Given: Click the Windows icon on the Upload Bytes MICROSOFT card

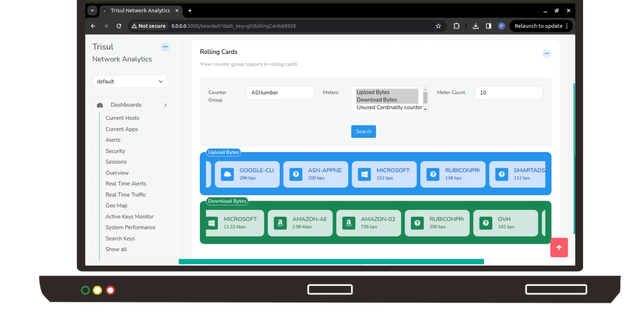Looking at the screenshot, I should point(364,174).
